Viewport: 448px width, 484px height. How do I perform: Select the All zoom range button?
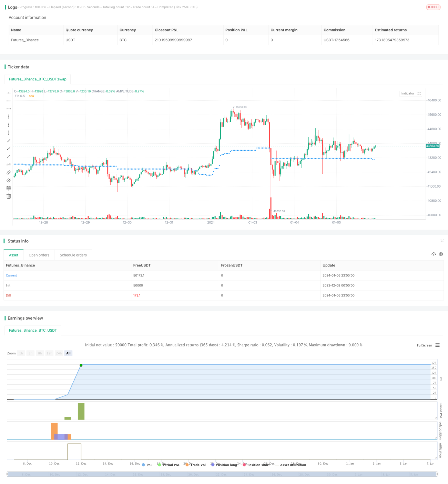[68, 353]
